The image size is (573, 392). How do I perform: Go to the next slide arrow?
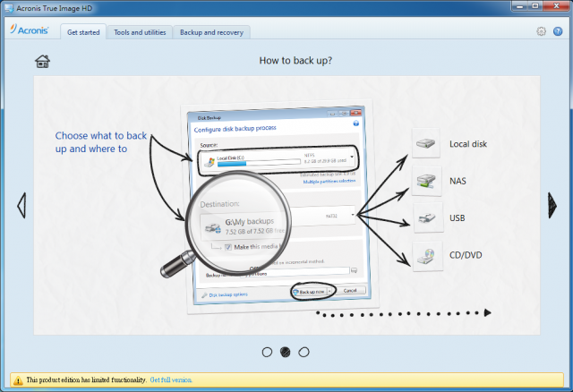point(552,205)
